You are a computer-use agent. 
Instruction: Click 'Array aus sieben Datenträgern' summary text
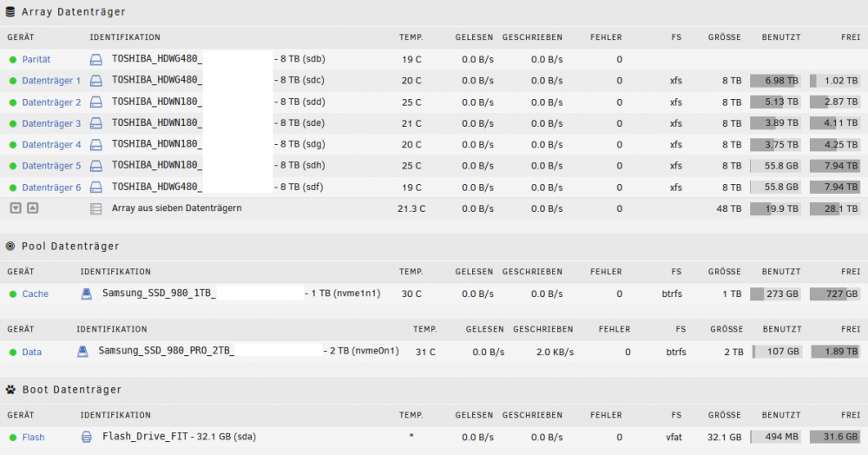tap(176, 208)
